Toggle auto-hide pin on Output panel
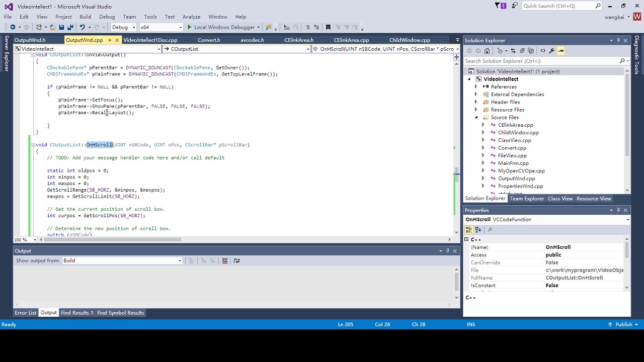The height and width of the screenshot is (362, 644). (x=447, y=250)
